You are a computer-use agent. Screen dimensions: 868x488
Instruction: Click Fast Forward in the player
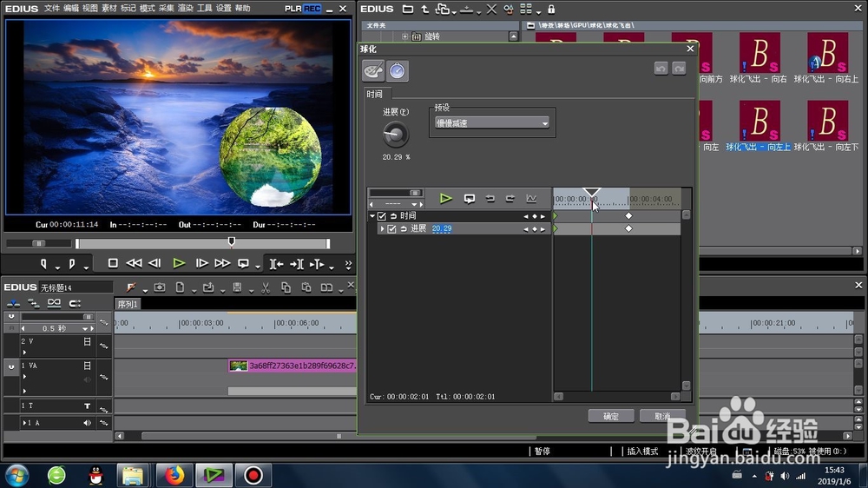click(222, 264)
